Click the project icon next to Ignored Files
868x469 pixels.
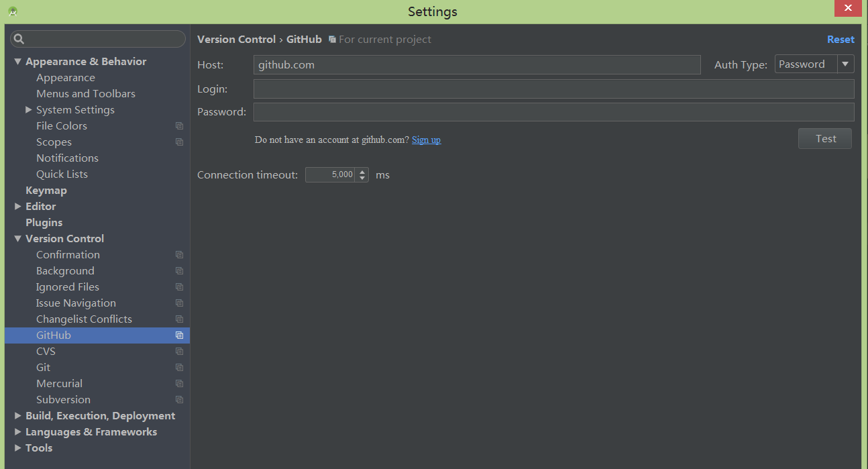point(179,287)
